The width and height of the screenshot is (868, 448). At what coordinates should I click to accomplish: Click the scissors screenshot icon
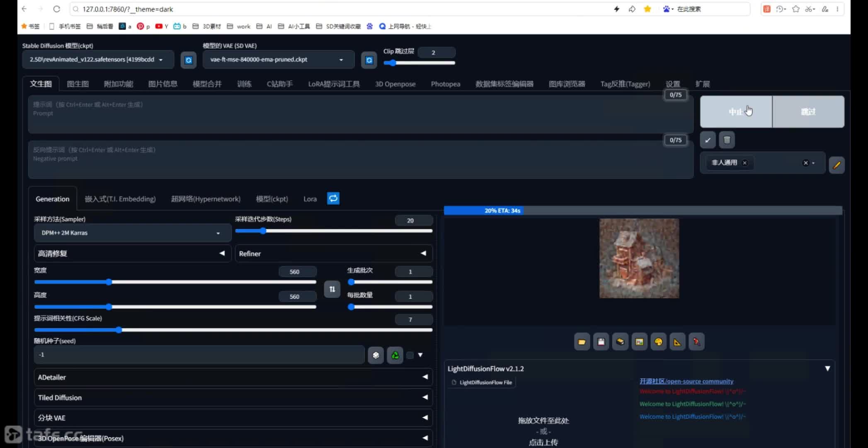810,9
